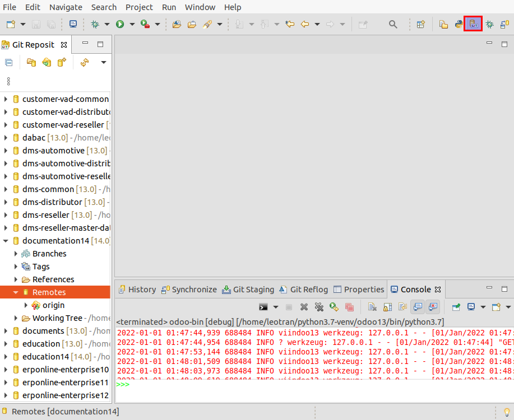Switch to the PyDev Python perspective
514x420 pixels.
459,24
